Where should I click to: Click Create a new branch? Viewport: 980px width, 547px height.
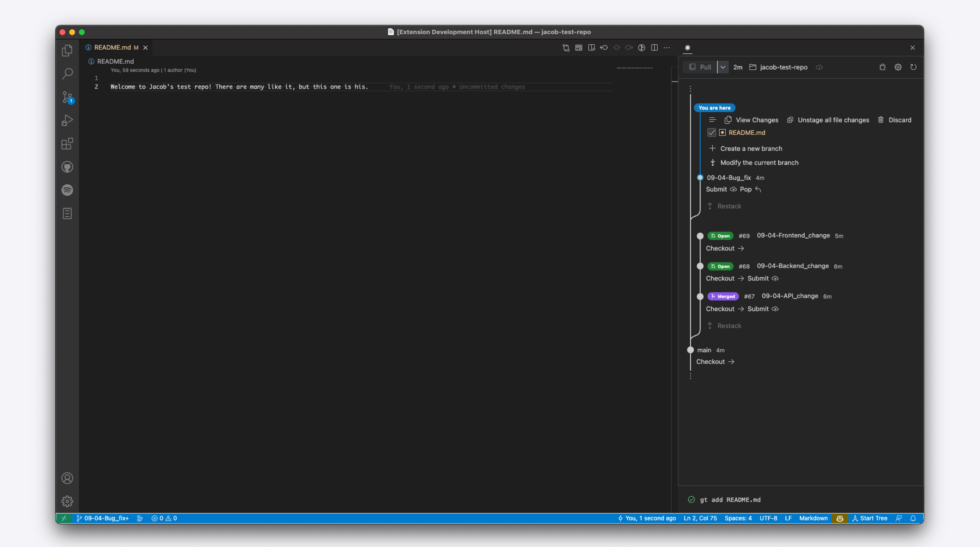746,149
